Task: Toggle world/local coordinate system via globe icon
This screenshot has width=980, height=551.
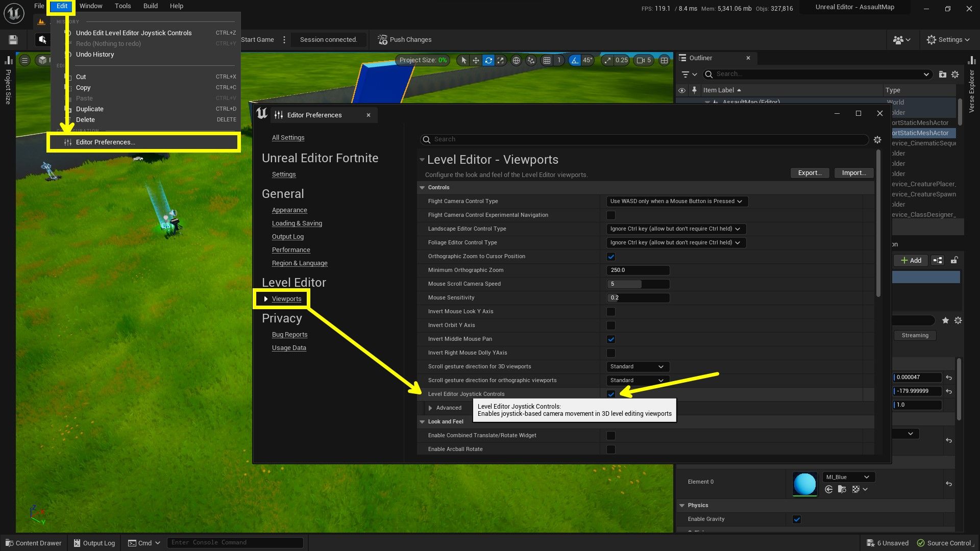Action: tap(517, 60)
